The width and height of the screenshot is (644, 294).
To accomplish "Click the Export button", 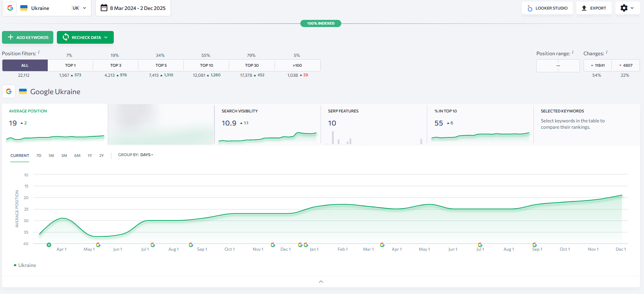I will click(594, 8).
